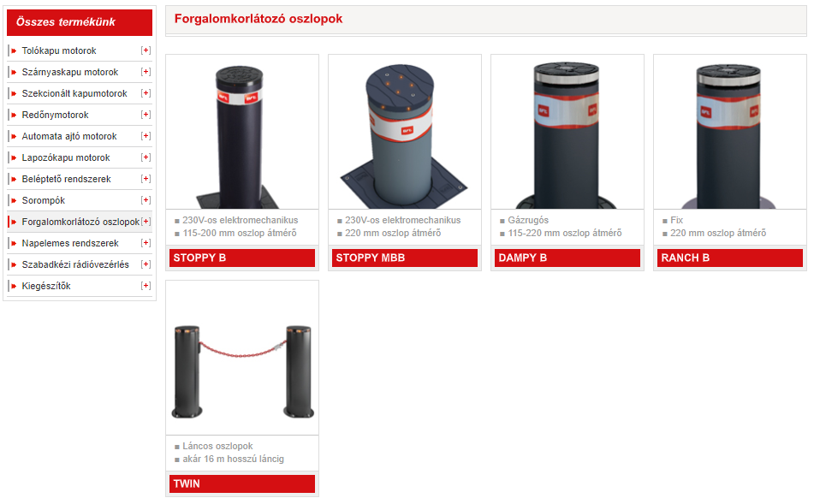This screenshot has width=814, height=504.
Task: Select the RANCH B bollard image
Action: coord(730,132)
